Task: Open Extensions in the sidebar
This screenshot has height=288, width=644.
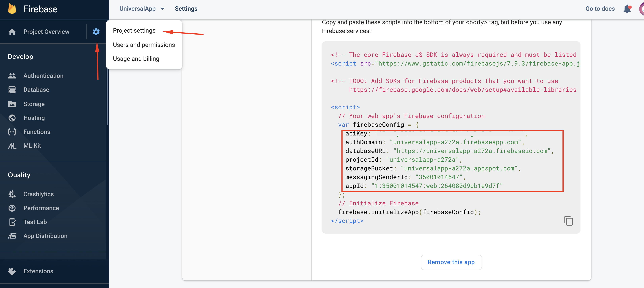Action: (38, 271)
